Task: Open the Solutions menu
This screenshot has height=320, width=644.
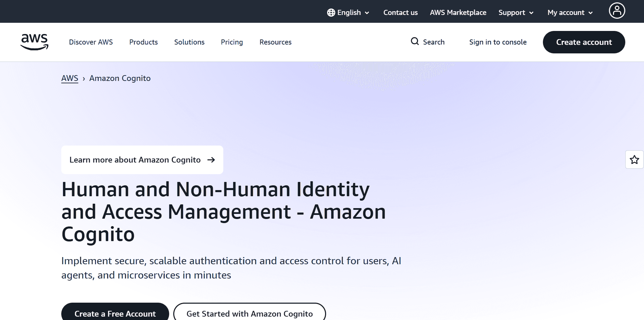Action: click(x=189, y=42)
